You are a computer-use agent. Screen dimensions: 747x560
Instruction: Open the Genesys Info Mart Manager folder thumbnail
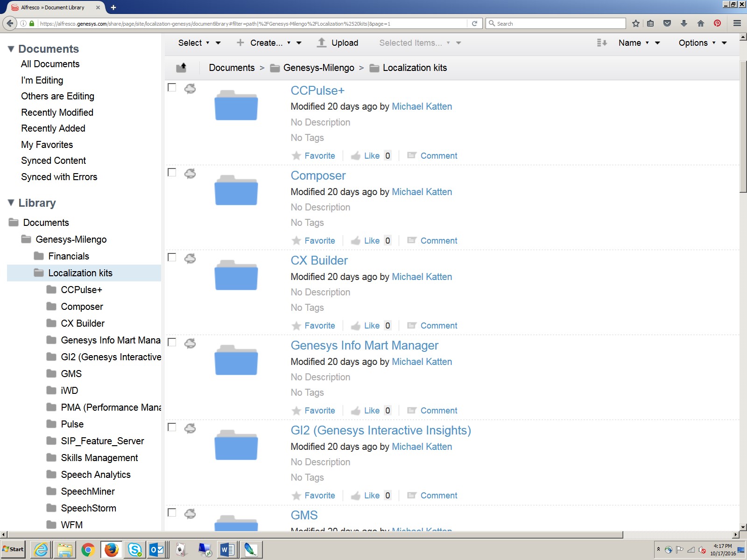[x=236, y=360]
